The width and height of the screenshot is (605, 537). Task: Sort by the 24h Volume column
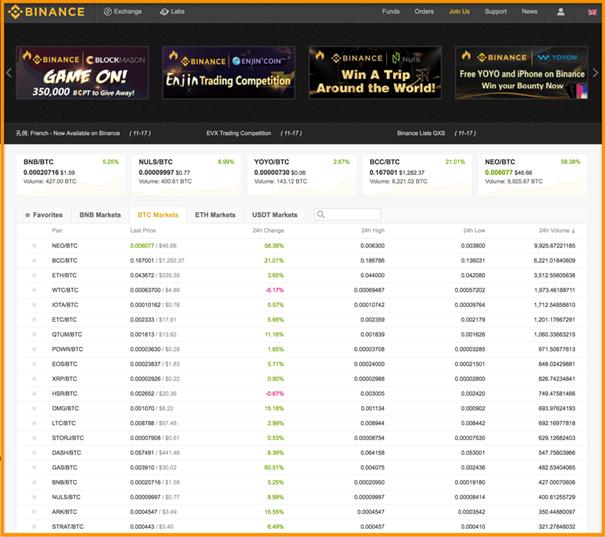coord(557,230)
